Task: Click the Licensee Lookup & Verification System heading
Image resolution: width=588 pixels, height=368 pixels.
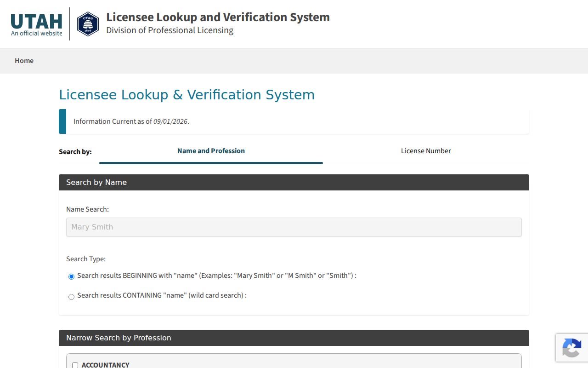Action: (x=187, y=95)
